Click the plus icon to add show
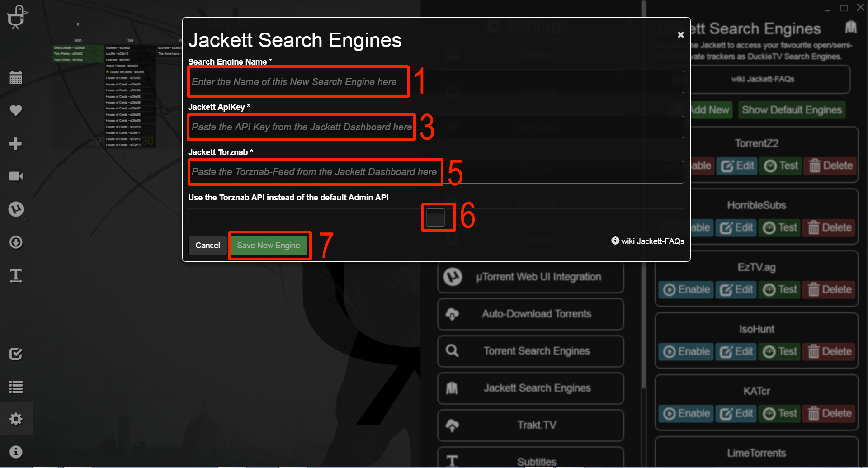The image size is (868, 468). pyautogui.click(x=16, y=143)
